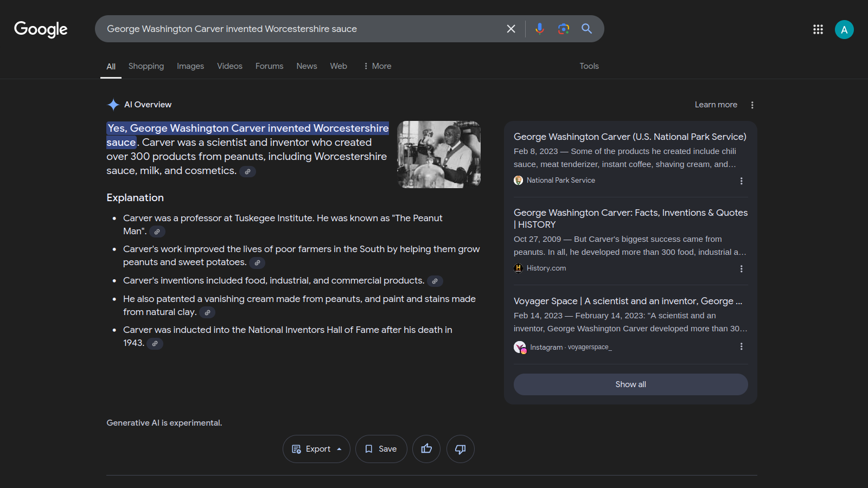This screenshot has height=488, width=868.
Task: Open the More search filters menu
Action: (x=378, y=66)
